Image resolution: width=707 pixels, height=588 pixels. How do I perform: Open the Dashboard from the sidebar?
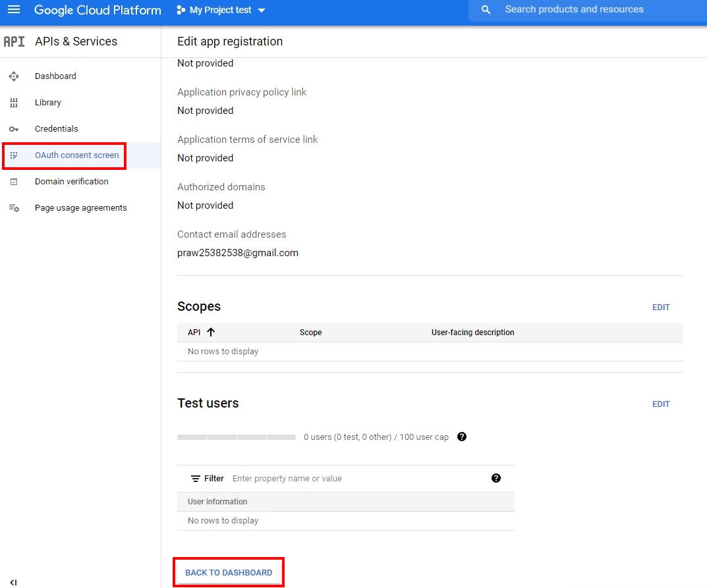tap(55, 76)
